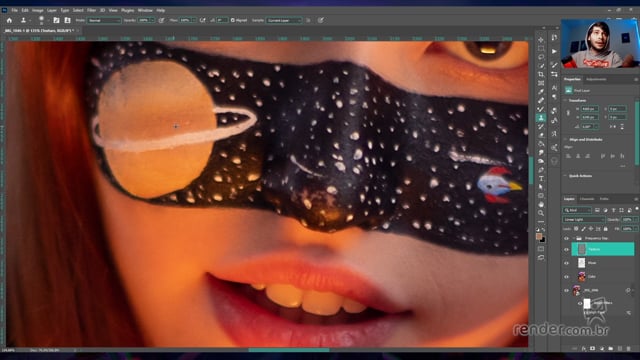Click more options dots in Align section
This screenshot has width=640, height=360.
(x=622, y=166)
